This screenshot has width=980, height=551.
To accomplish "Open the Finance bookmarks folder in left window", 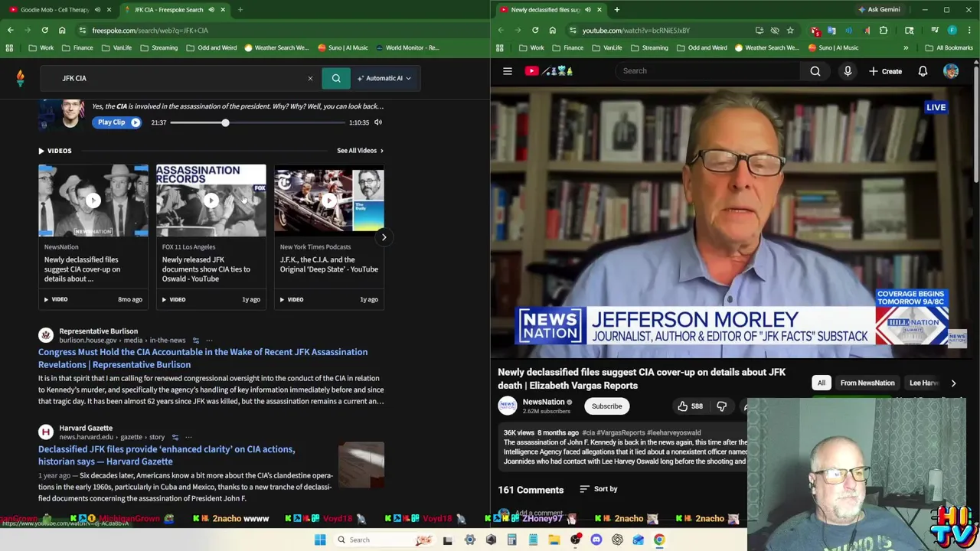I will click(77, 47).
